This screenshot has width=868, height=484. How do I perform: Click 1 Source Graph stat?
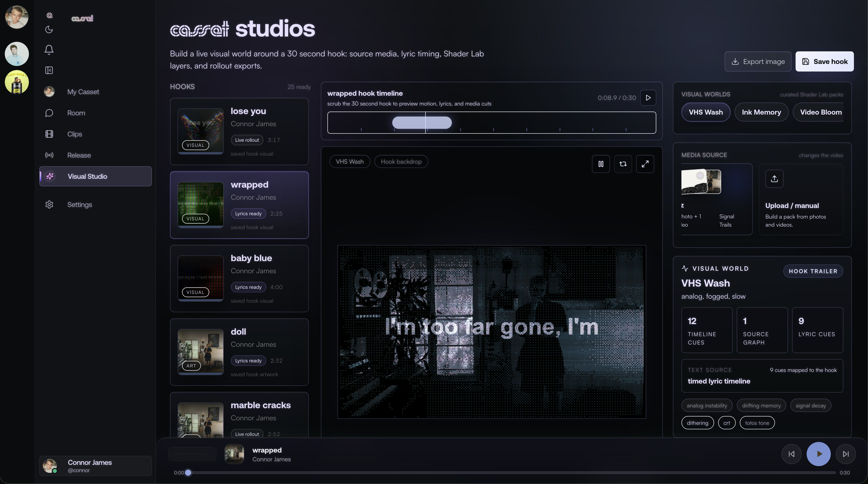click(x=762, y=330)
